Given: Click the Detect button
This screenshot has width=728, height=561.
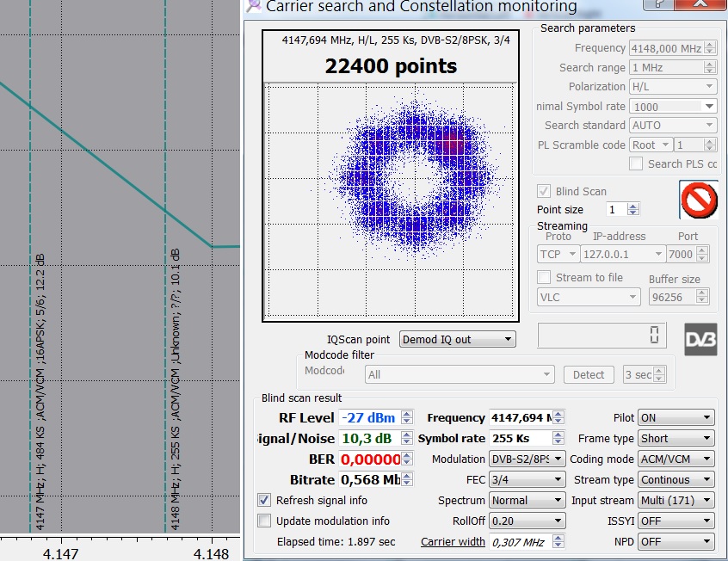Looking at the screenshot, I should coord(589,375).
